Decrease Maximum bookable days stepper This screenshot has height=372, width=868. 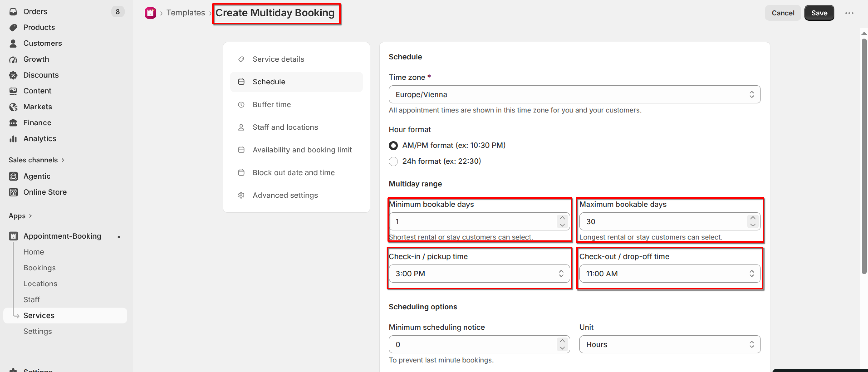click(753, 225)
